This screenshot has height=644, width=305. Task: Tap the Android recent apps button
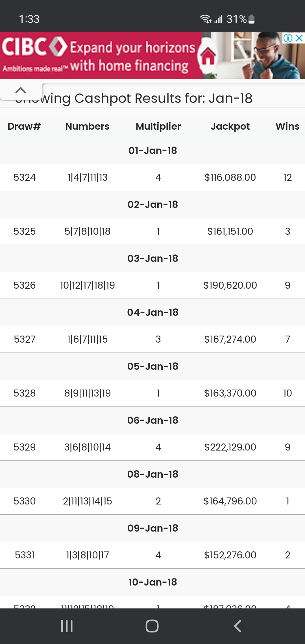(x=67, y=626)
